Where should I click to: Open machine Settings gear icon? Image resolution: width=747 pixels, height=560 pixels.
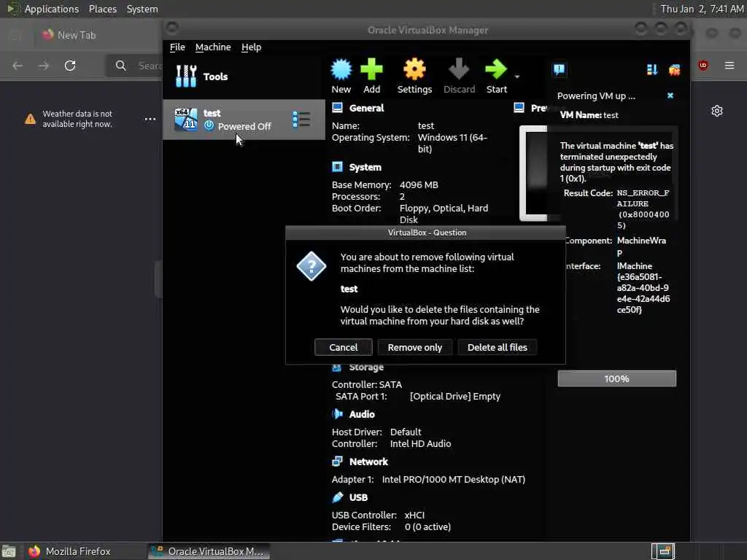point(414,70)
